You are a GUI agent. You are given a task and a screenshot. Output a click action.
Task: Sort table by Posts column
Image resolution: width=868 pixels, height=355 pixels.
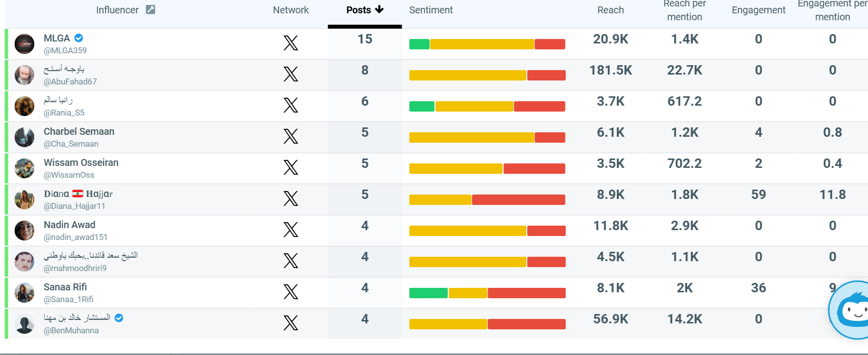click(365, 10)
